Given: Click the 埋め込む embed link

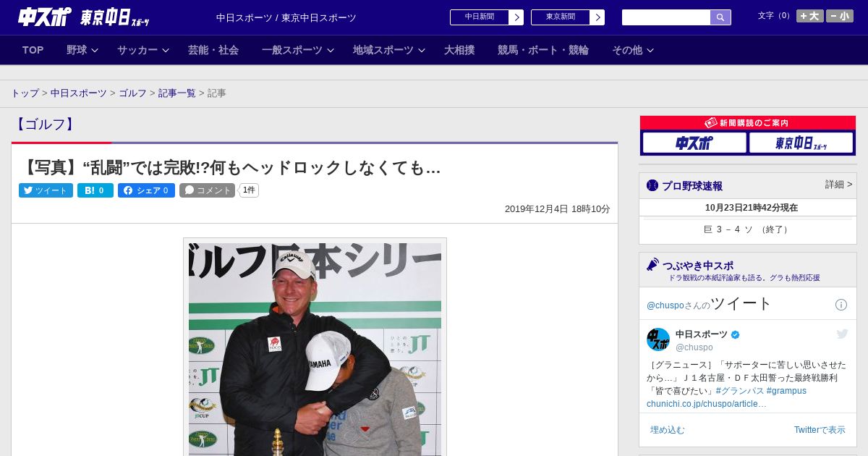Looking at the screenshot, I should coord(667,430).
